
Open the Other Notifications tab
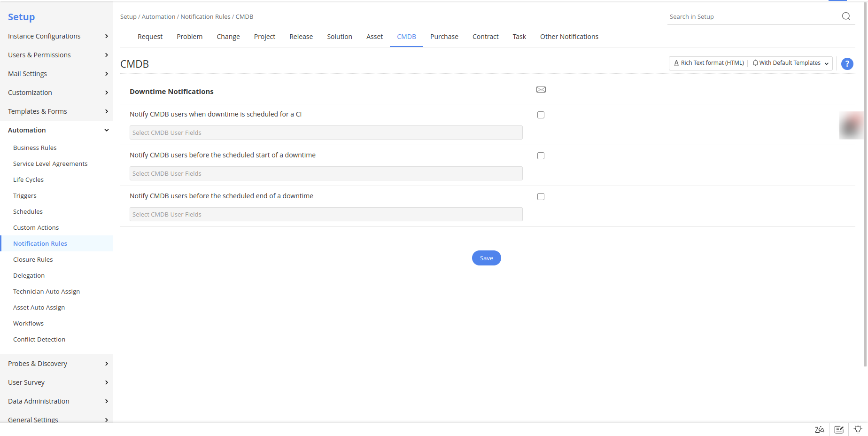(x=569, y=37)
